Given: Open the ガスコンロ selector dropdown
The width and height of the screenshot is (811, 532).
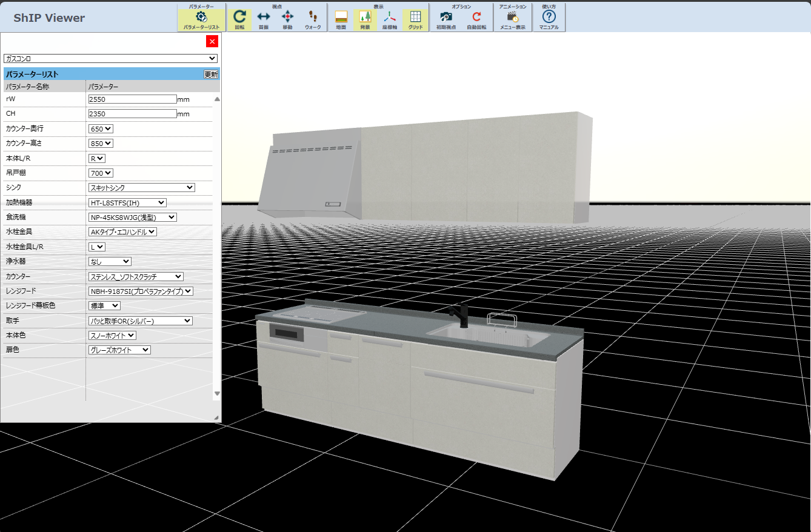Looking at the screenshot, I should pos(110,59).
